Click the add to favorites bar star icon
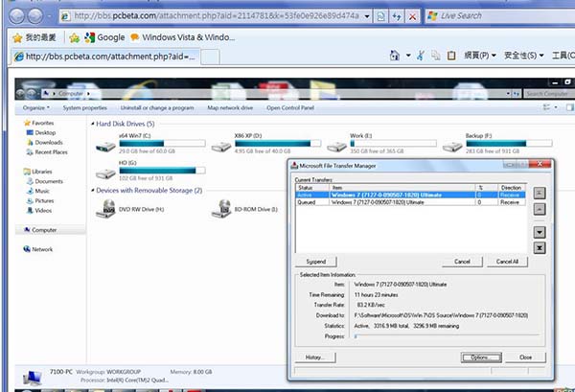 75,37
